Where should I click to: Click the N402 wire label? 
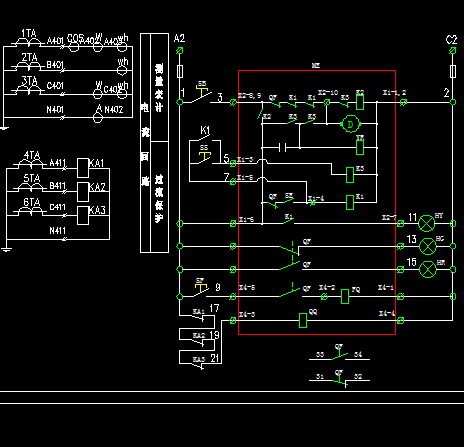pos(114,109)
